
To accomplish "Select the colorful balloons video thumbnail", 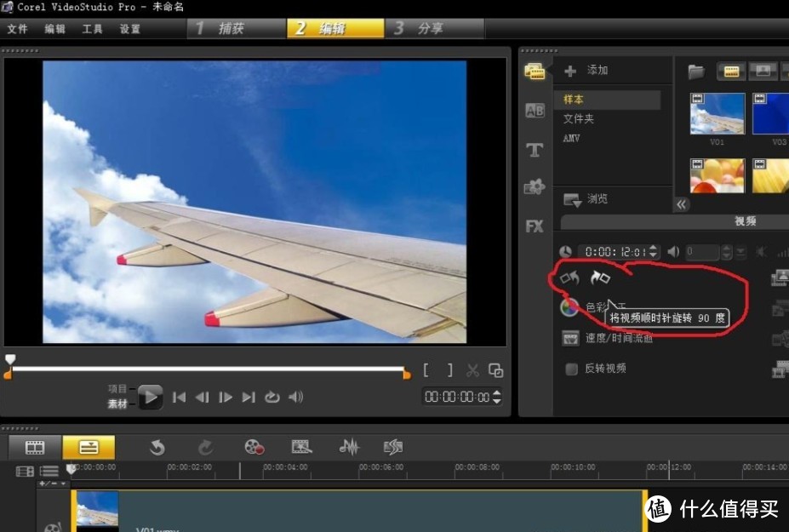I will (717, 175).
